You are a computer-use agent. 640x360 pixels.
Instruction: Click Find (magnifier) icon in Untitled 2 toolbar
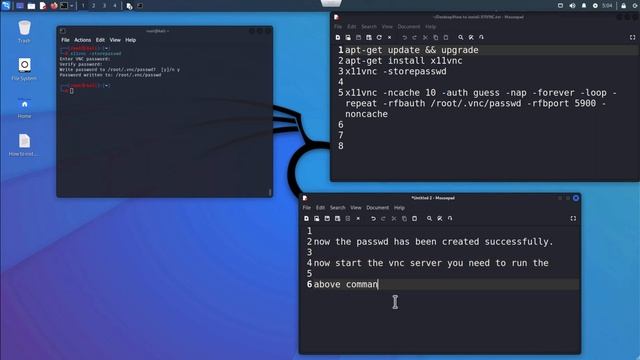429,218
